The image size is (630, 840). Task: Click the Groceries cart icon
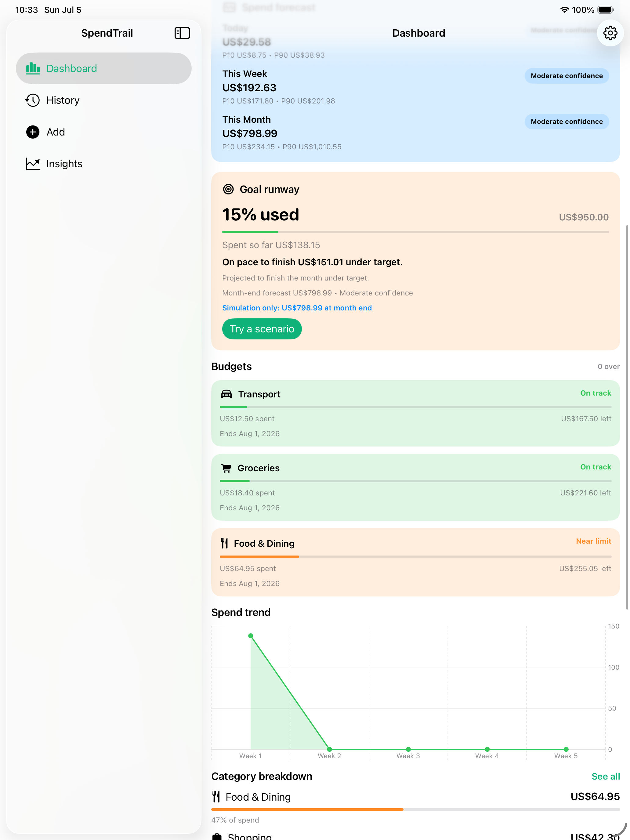[226, 468]
